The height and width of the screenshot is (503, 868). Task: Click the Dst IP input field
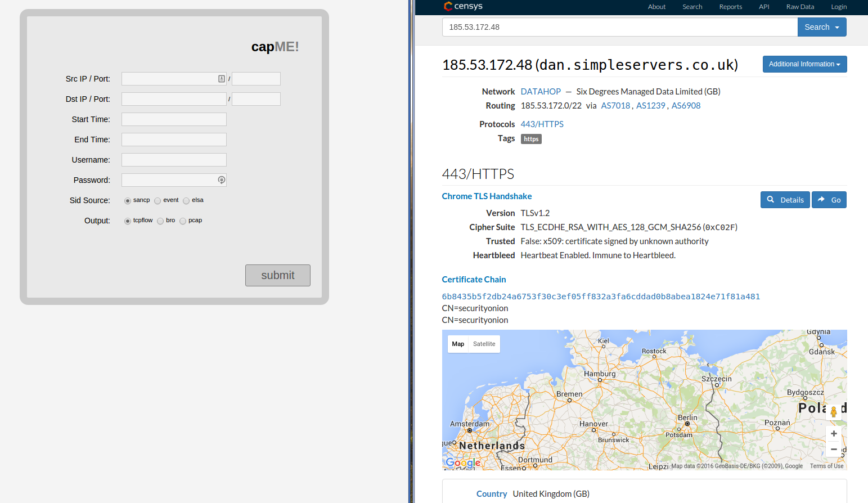[174, 99]
